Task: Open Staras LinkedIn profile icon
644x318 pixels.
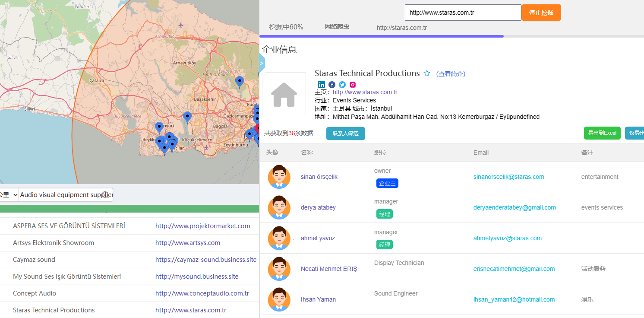Action: 322,85
